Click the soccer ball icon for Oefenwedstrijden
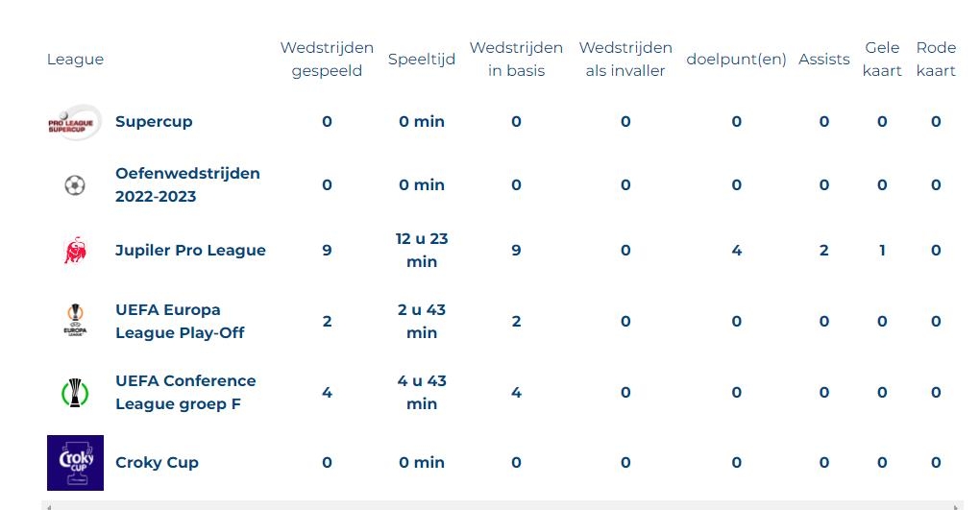 coord(74,185)
